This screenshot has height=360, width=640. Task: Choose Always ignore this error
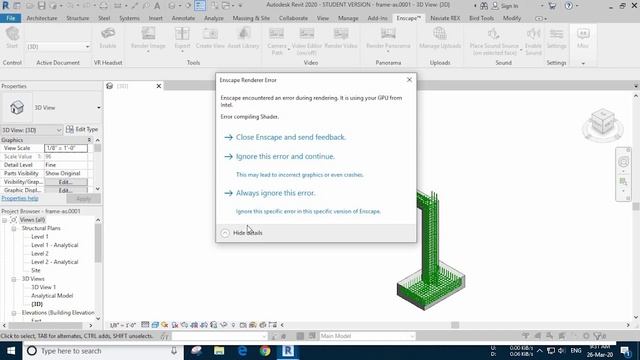276,193
